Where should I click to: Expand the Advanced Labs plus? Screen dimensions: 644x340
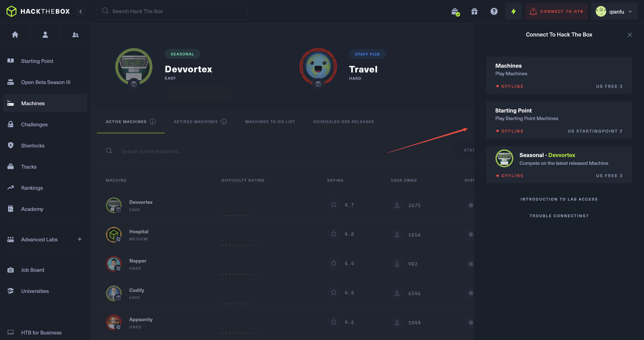[x=80, y=239]
